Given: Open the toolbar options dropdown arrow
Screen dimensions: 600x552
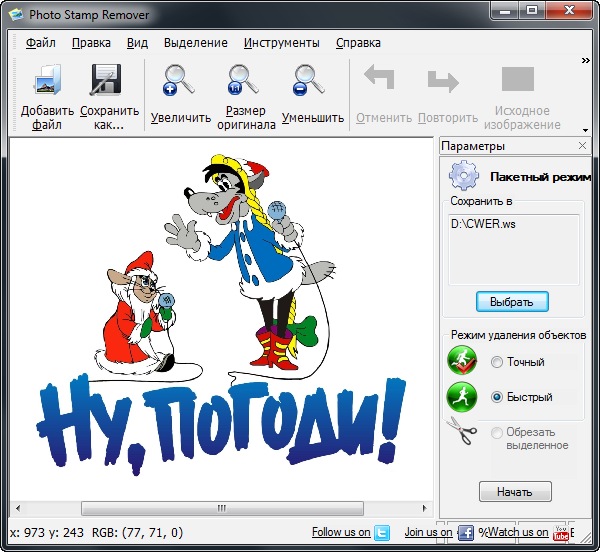Looking at the screenshot, I should [585, 130].
